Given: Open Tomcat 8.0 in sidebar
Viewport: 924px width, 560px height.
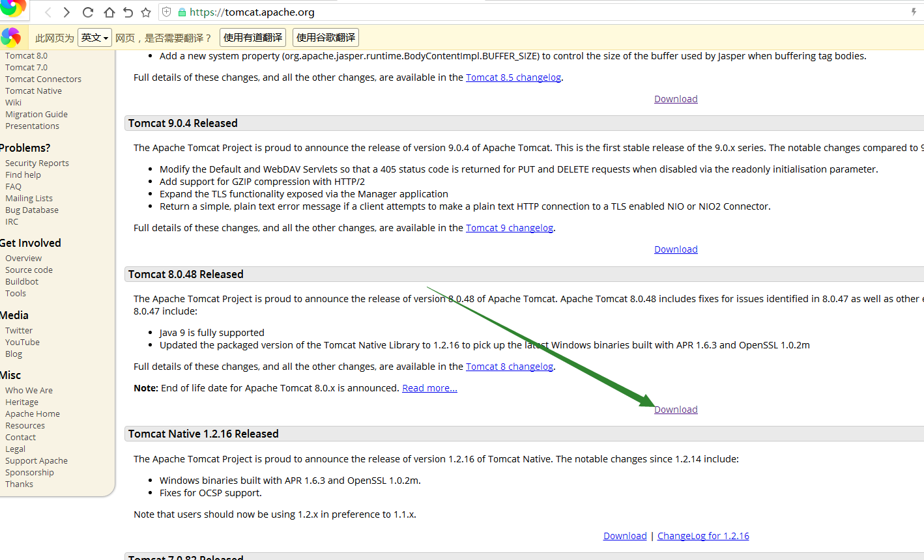Looking at the screenshot, I should point(26,56).
